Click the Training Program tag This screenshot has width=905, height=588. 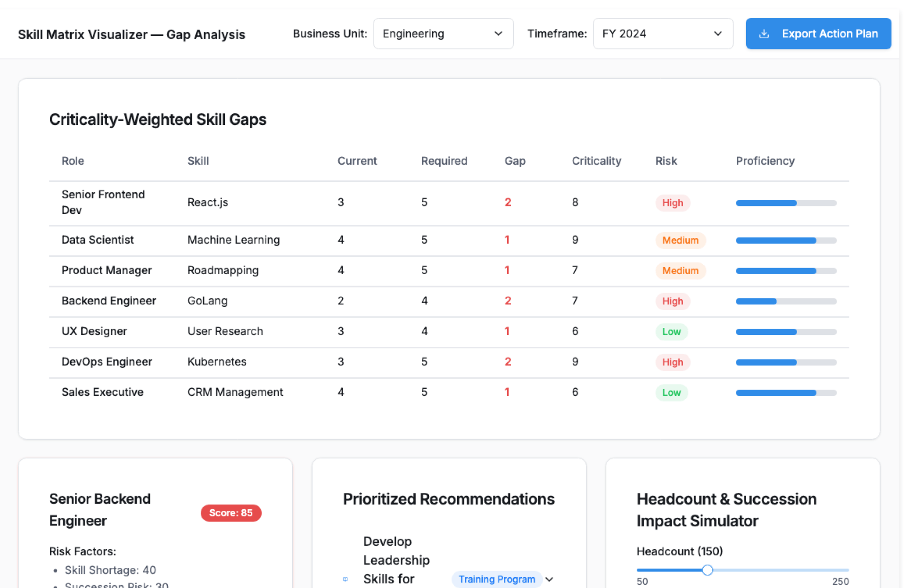tap(496, 579)
